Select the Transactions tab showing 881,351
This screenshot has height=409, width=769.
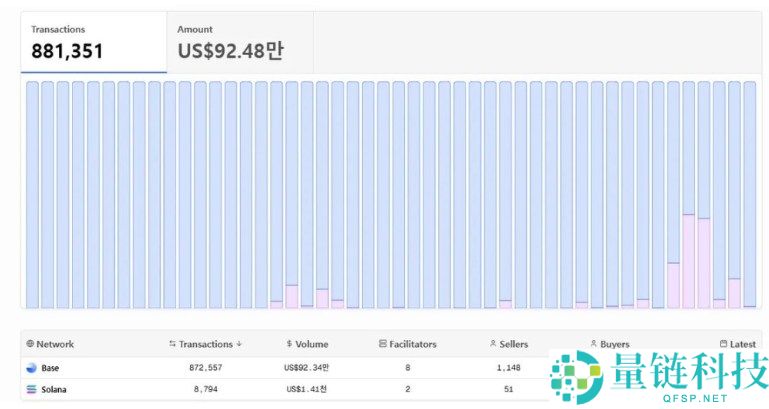(x=93, y=42)
